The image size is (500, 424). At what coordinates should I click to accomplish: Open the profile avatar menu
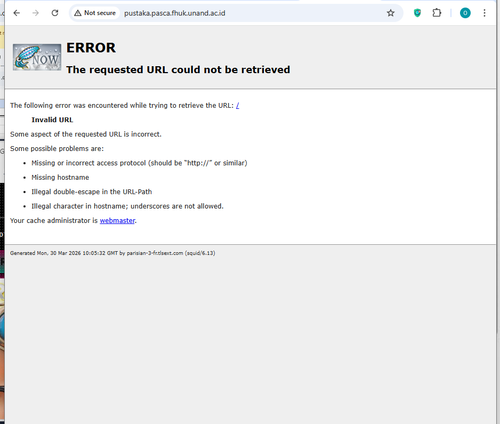465,13
